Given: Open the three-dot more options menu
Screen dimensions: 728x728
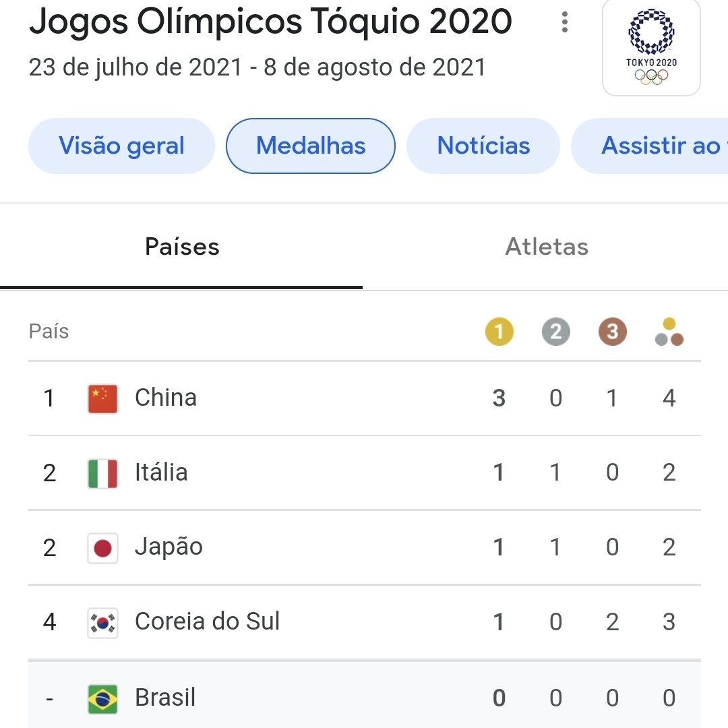Looking at the screenshot, I should [x=565, y=22].
